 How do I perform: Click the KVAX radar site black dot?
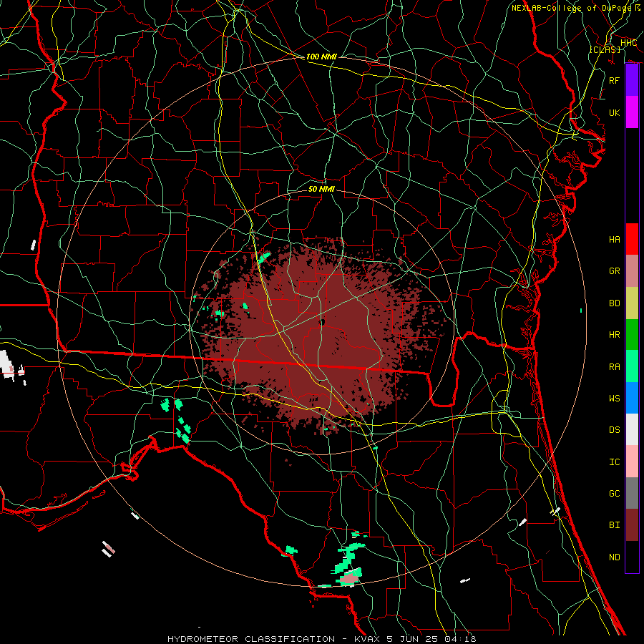click(x=322, y=323)
